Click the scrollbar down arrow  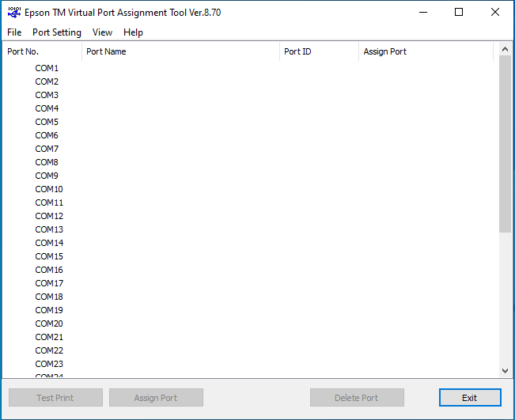click(x=506, y=371)
